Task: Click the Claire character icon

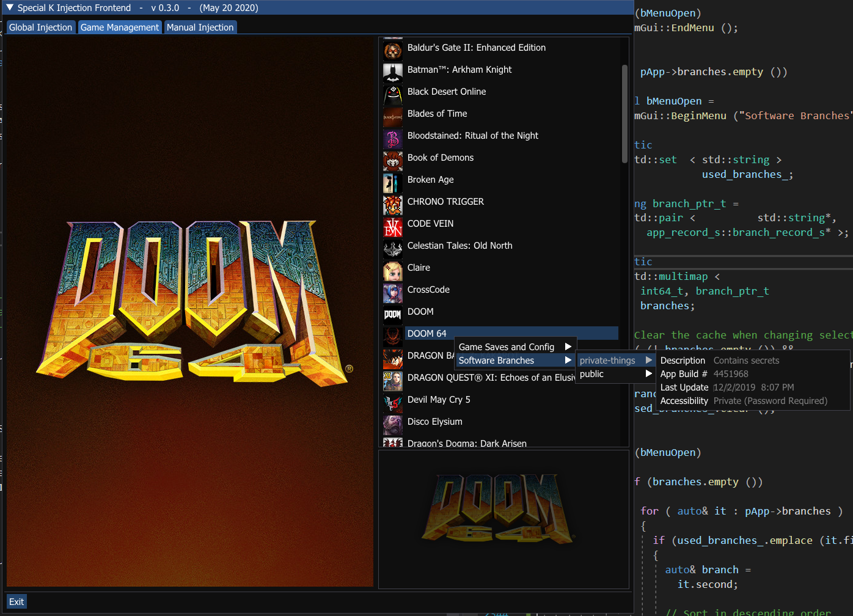Action: point(392,271)
